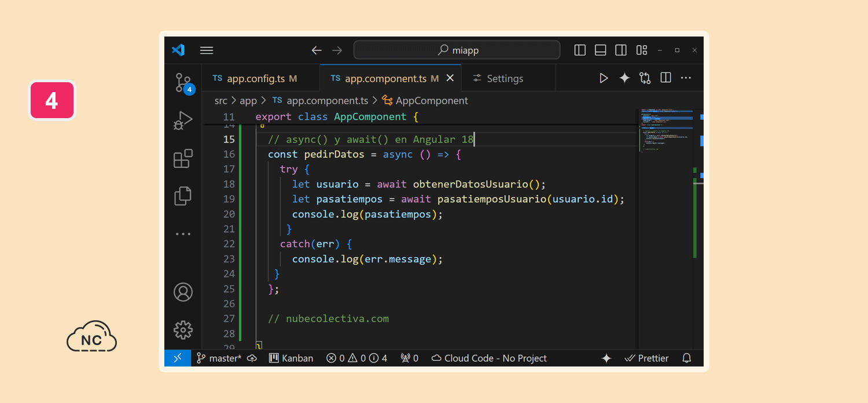Viewport: 868px width, 403px height.
Task: Open notifications bell icon
Action: (x=687, y=358)
